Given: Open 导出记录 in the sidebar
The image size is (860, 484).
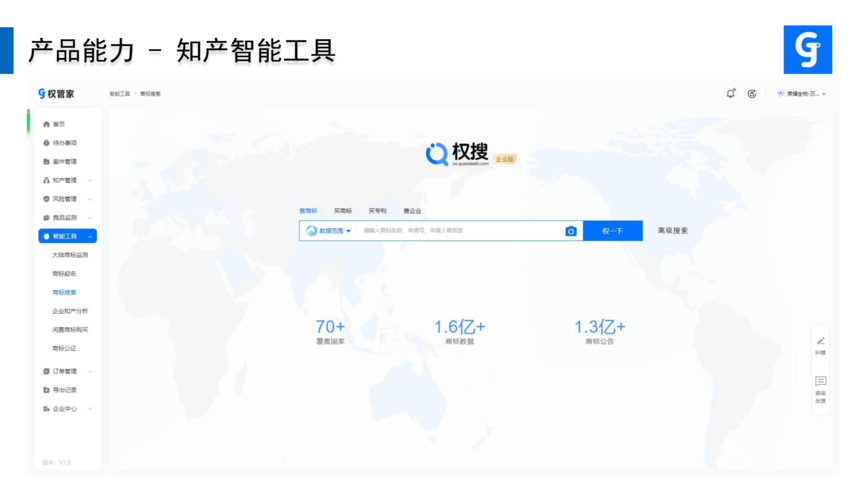Looking at the screenshot, I should [x=65, y=390].
